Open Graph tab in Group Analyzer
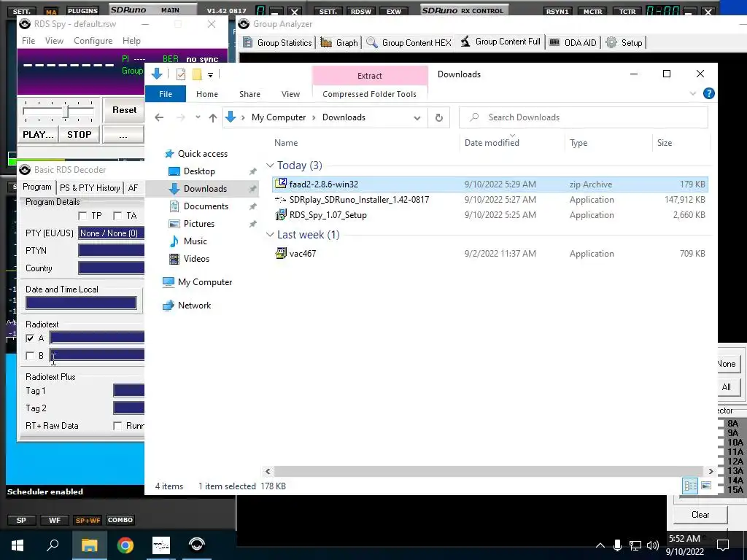The width and height of the screenshot is (747, 560). tap(339, 42)
